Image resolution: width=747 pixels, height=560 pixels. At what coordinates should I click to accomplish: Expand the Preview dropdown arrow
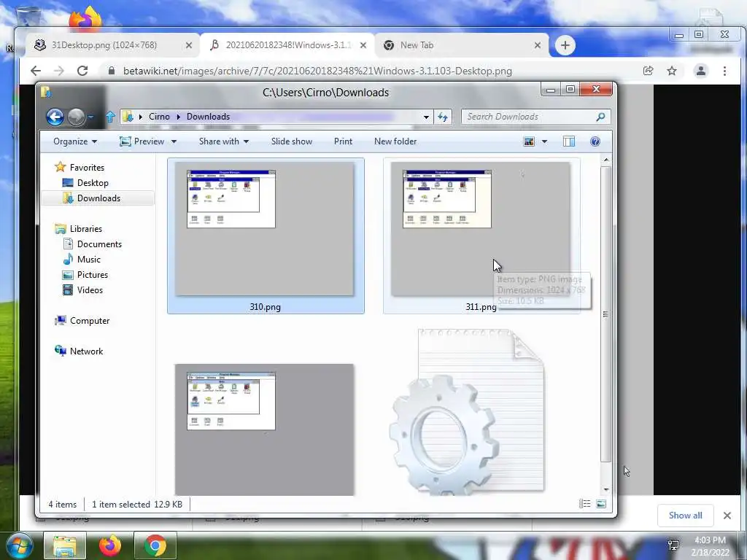point(174,141)
